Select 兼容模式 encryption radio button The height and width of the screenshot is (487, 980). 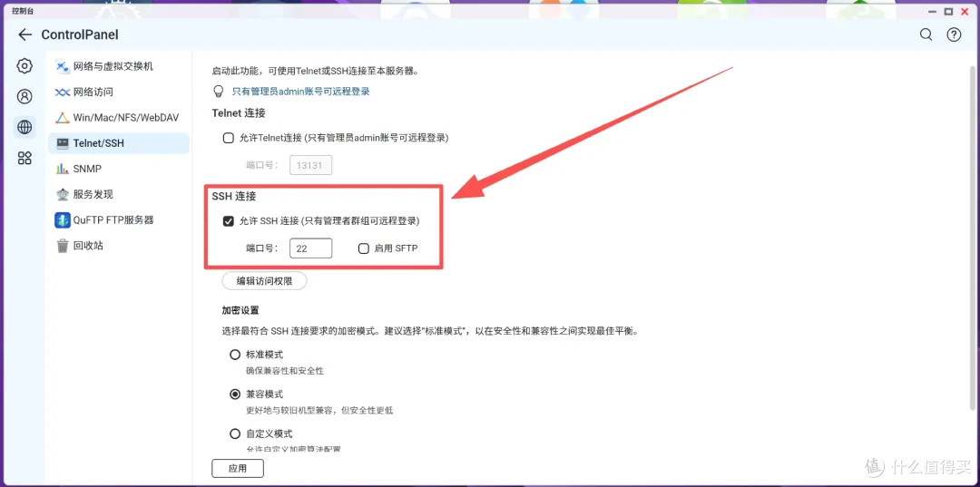click(235, 394)
